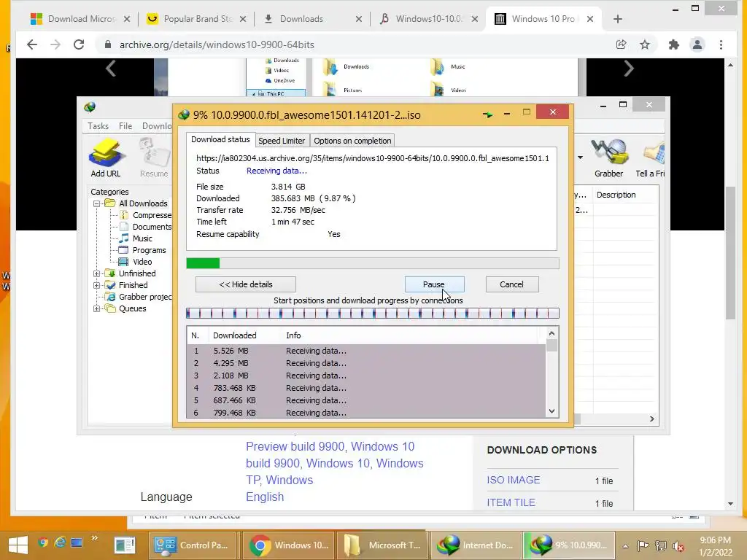Click the Chrome back arrow
The width and height of the screenshot is (747, 560).
pyautogui.click(x=32, y=44)
